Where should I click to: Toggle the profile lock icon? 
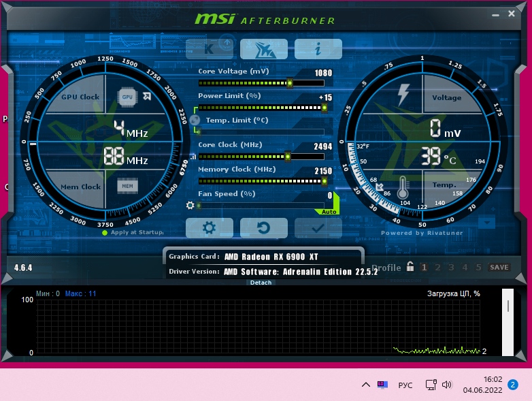click(410, 266)
